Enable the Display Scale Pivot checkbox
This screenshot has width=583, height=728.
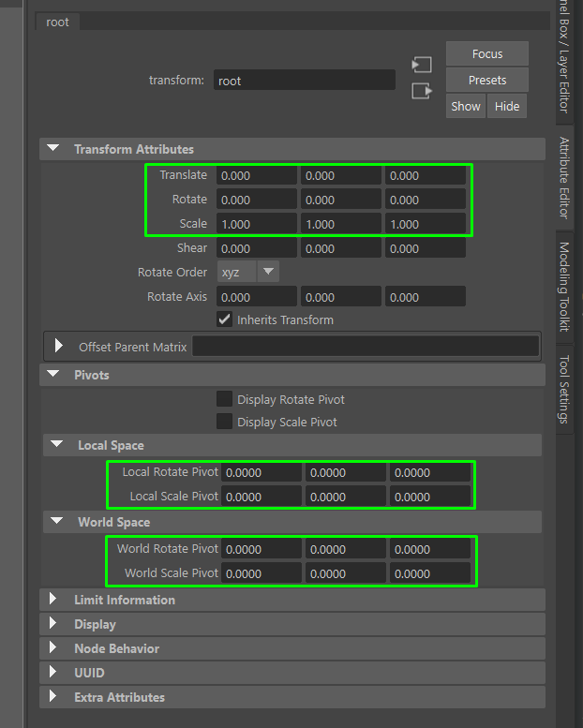click(225, 422)
